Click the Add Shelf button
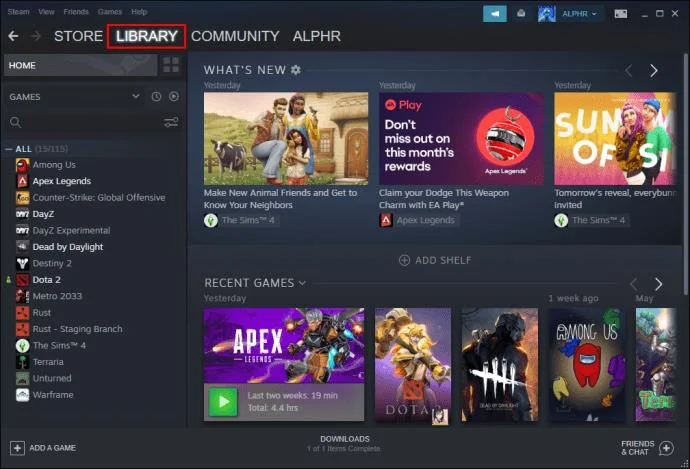The height and width of the screenshot is (469, 690). 435,260
